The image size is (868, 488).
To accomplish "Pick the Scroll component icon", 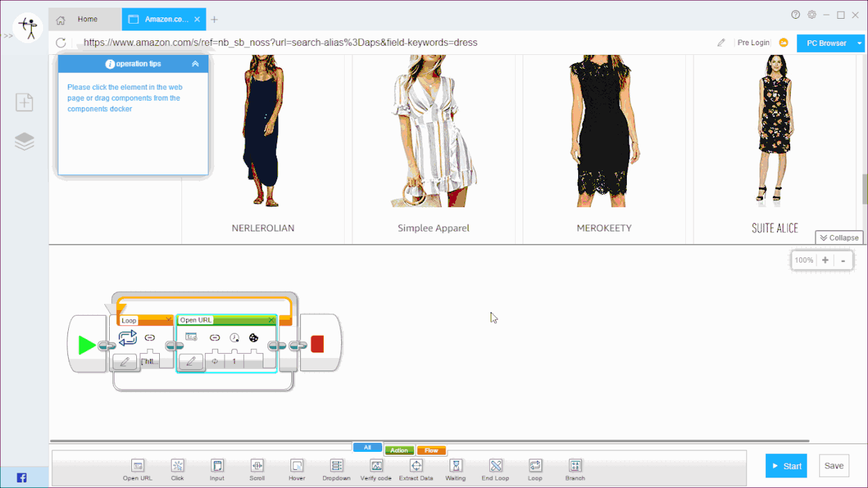I will (x=257, y=466).
